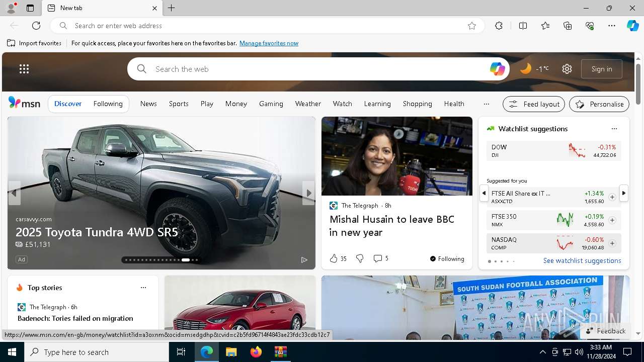Dislike the Mishal Husain article

coord(360,258)
